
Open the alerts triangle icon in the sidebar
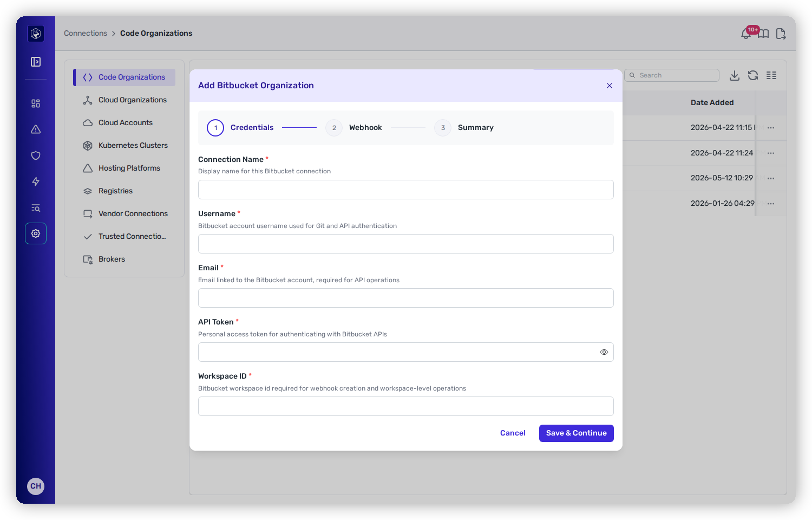coord(36,129)
